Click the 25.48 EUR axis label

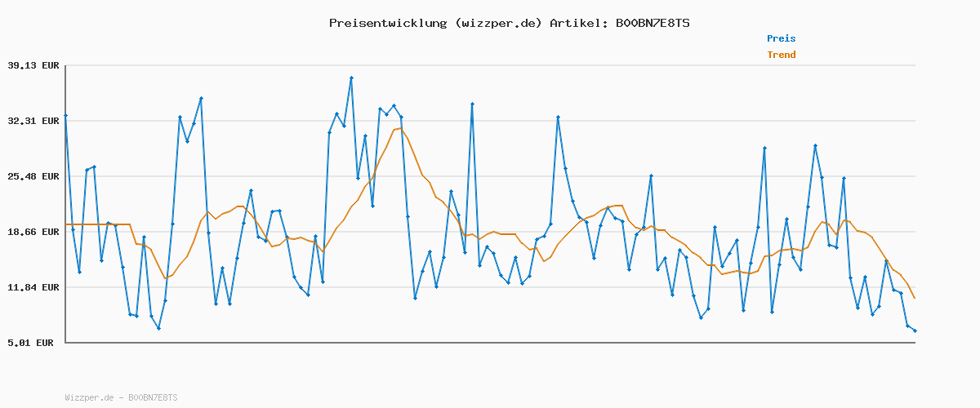[33, 176]
